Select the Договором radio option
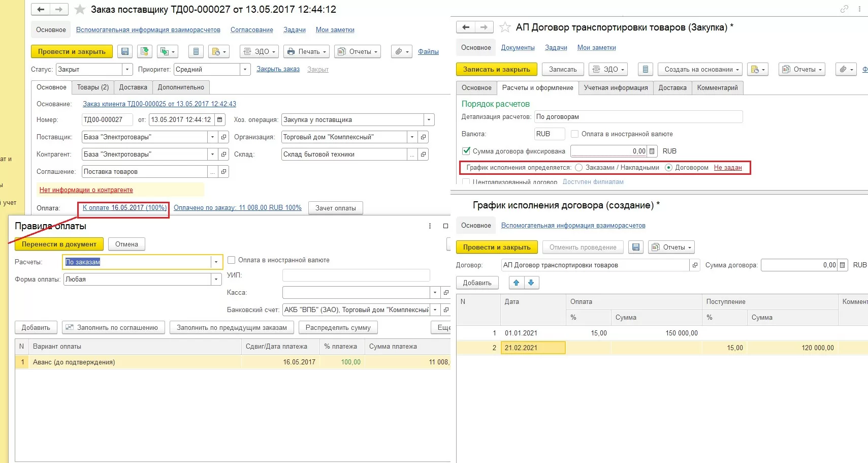This screenshot has height=463, width=868. click(x=668, y=168)
